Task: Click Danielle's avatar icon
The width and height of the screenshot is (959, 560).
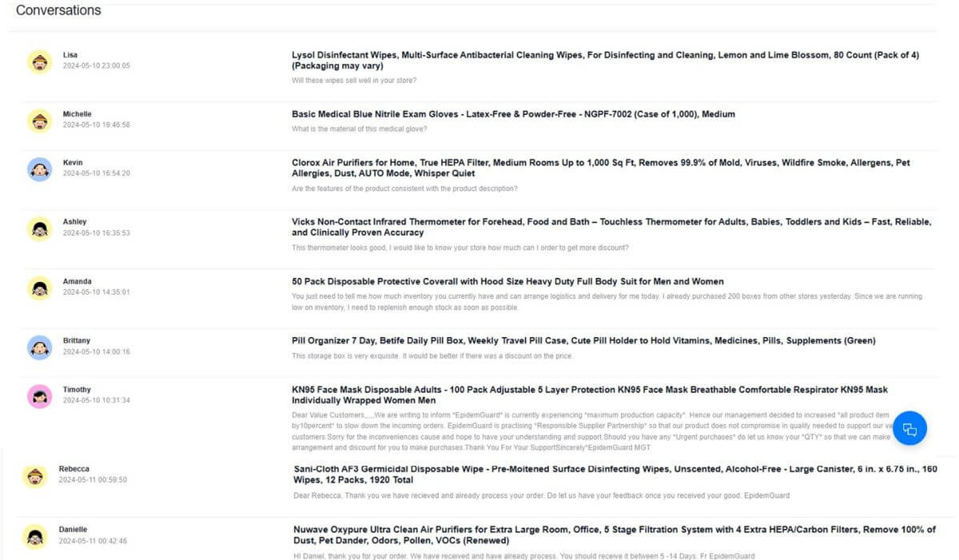Action: click(35, 536)
